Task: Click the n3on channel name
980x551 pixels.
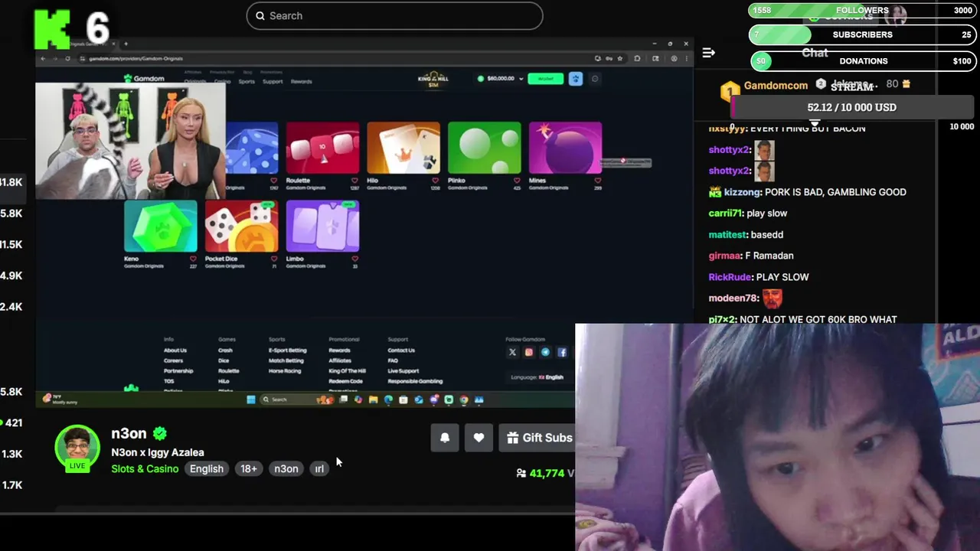Action: [x=129, y=433]
